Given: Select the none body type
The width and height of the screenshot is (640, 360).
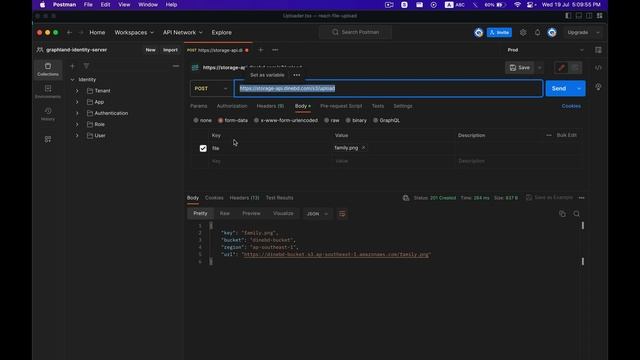Looking at the screenshot, I should click(x=196, y=120).
